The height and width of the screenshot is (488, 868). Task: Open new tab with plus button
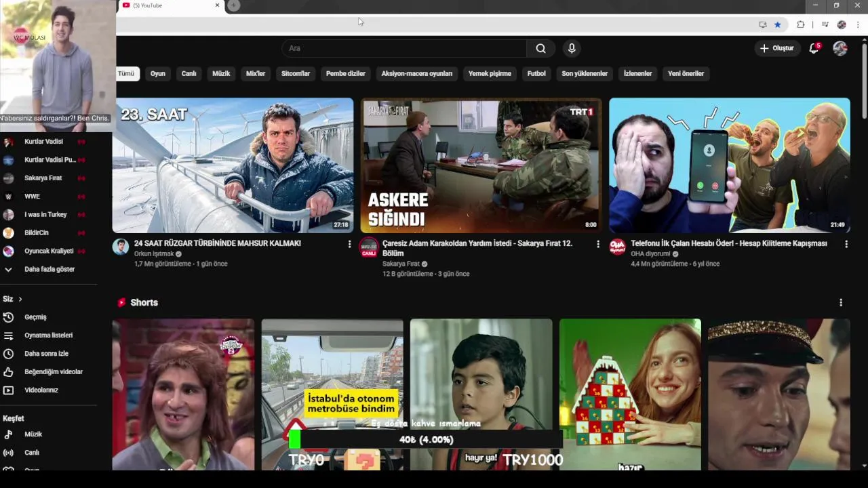(x=233, y=5)
